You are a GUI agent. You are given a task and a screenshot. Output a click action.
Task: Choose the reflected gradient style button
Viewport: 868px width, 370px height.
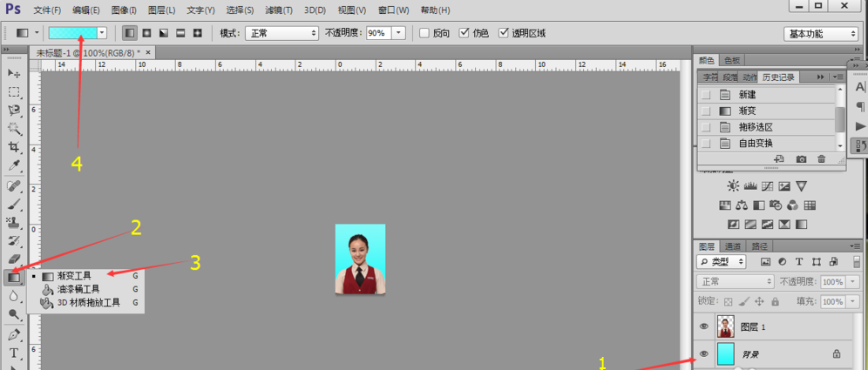coord(180,33)
